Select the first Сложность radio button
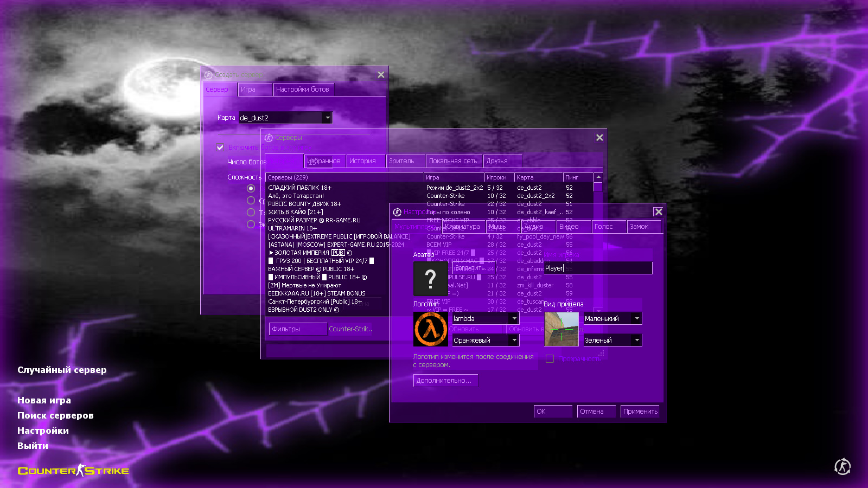Viewport: 868px width, 488px height. pyautogui.click(x=251, y=188)
